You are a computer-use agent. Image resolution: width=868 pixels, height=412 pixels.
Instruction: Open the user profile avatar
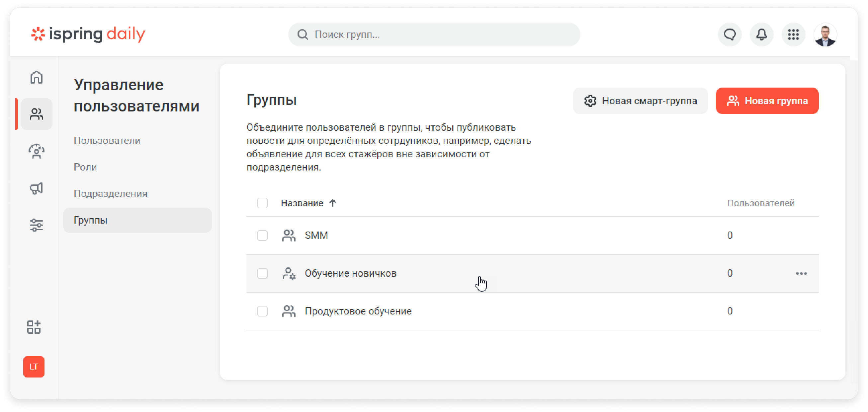[825, 34]
